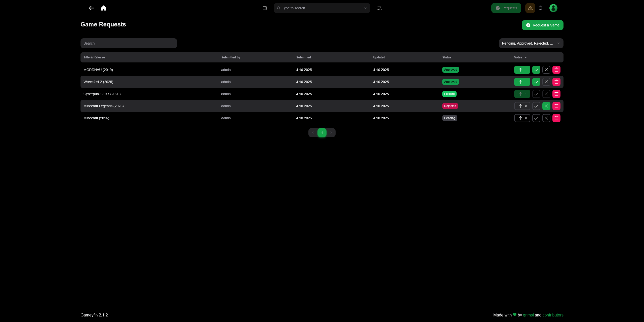Open the contributors link in footer
644x322 pixels.
[553, 315]
